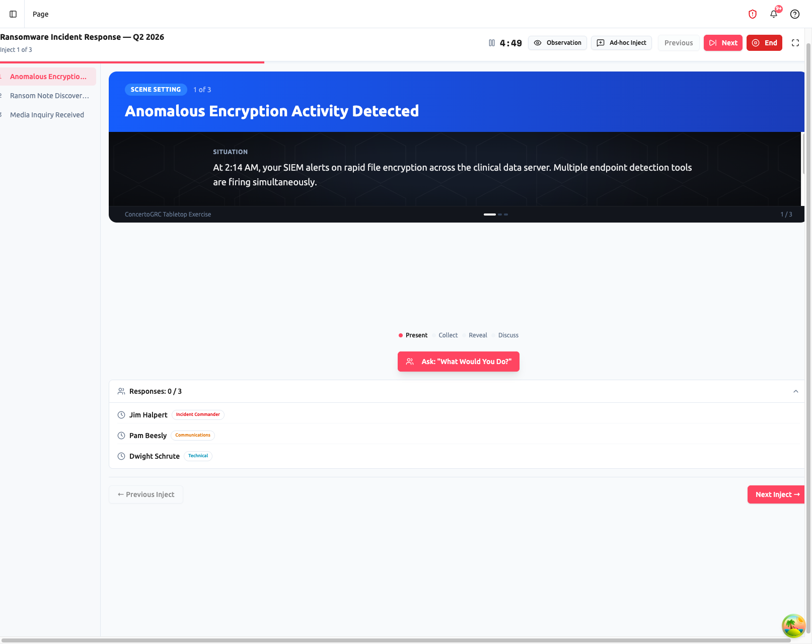Image resolution: width=812 pixels, height=644 pixels.
Task: Click clock icon beside Jim Halpert
Action: click(x=121, y=415)
